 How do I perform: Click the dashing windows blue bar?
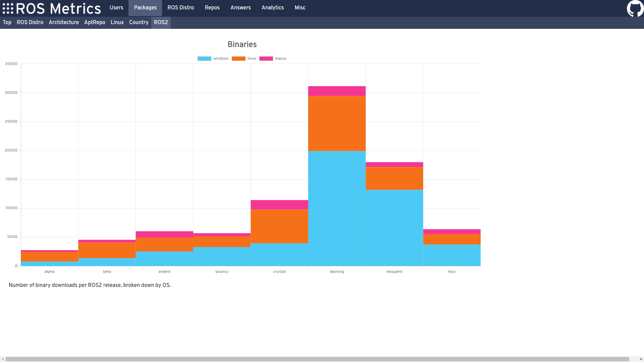tap(337, 208)
